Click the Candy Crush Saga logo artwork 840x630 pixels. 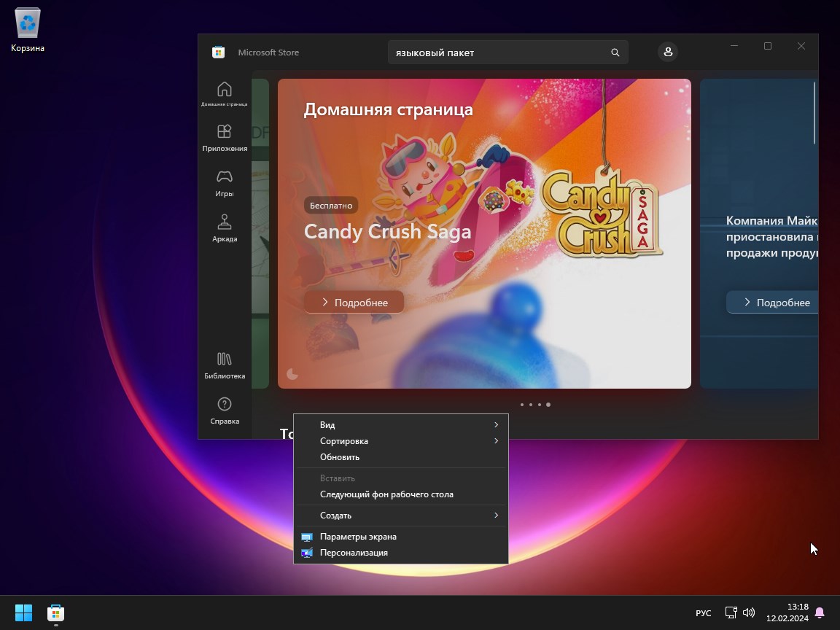point(602,213)
